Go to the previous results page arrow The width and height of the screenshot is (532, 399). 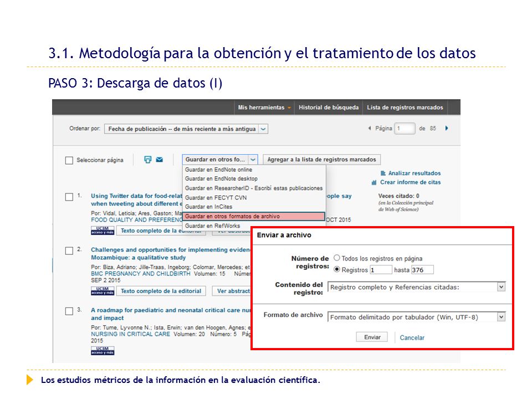coord(370,128)
